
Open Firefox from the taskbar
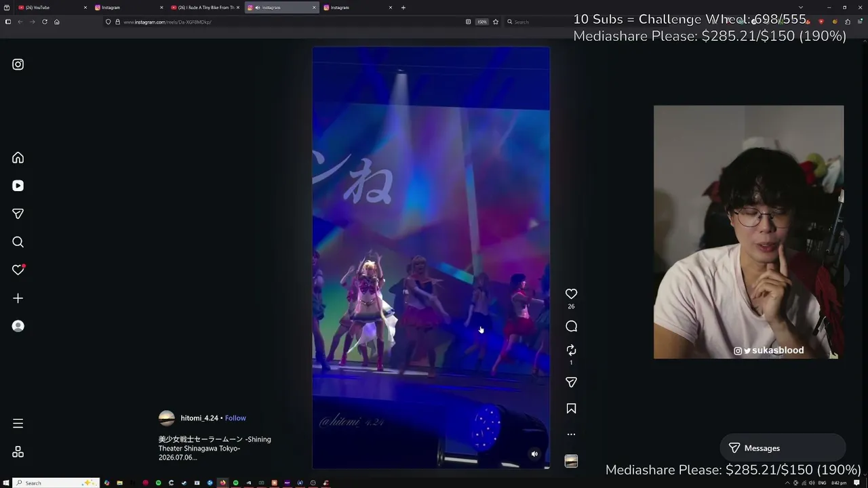coord(222,483)
